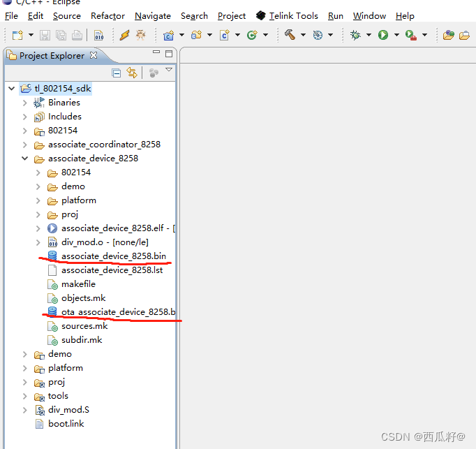Collapse the associate_device_8258 folder
476x449 pixels.
pyautogui.click(x=25, y=159)
